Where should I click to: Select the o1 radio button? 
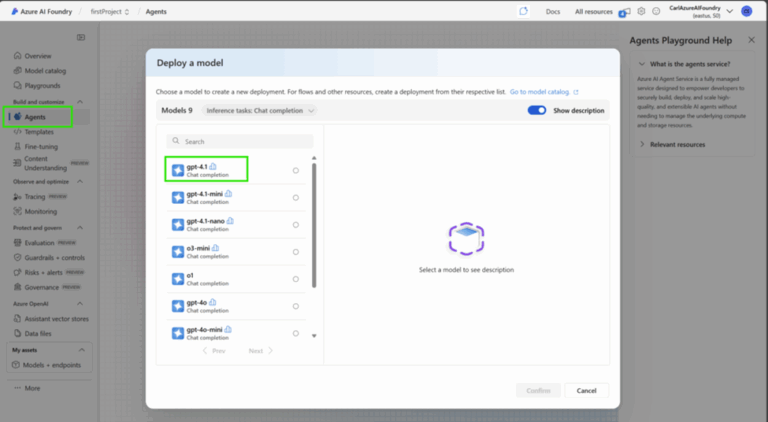tap(296, 279)
